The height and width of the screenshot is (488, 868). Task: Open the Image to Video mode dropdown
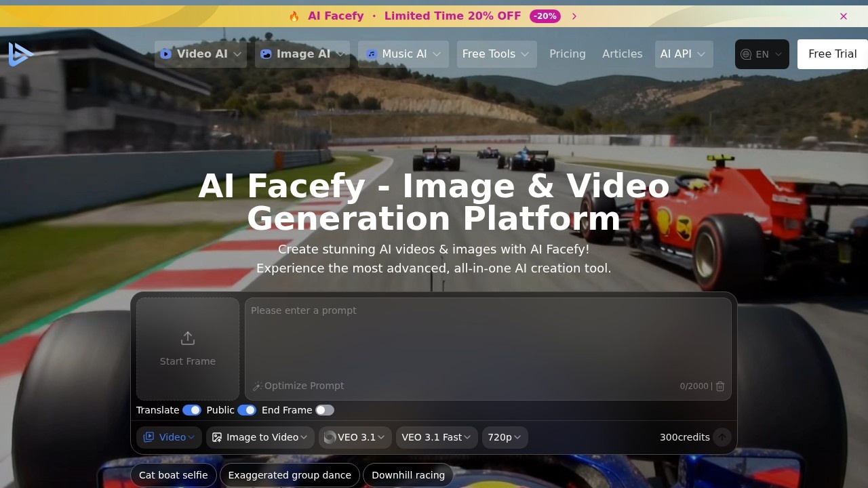click(x=260, y=437)
